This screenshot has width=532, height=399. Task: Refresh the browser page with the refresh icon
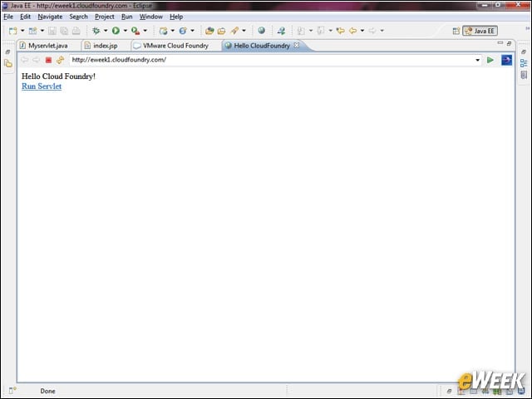[x=61, y=60]
